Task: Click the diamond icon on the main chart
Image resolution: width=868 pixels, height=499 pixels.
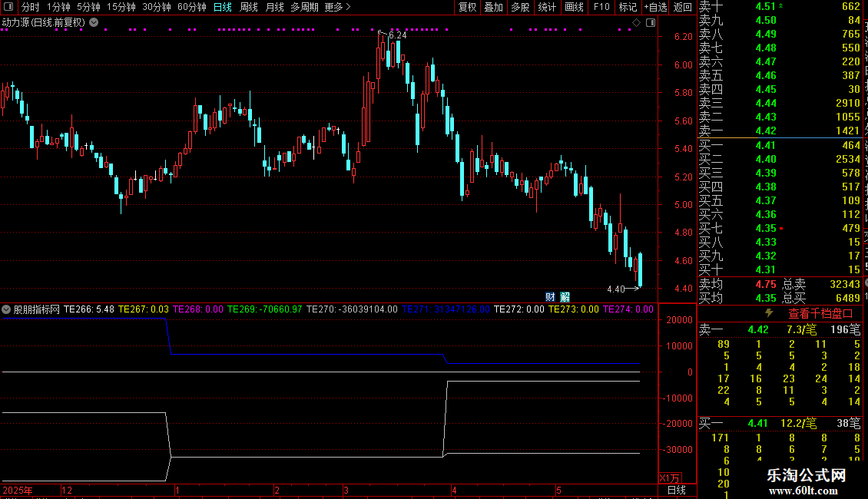Action: [x=637, y=23]
